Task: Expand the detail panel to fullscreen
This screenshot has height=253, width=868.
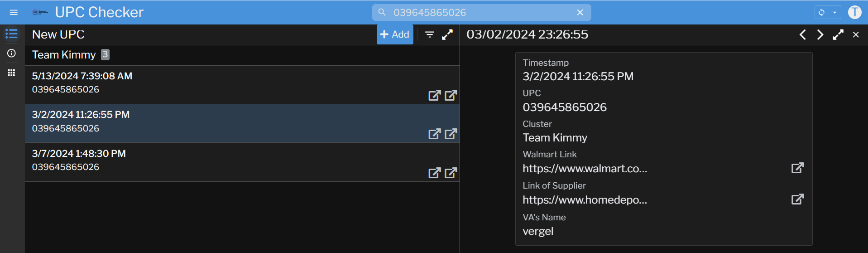Action: [x=838, y=34]
